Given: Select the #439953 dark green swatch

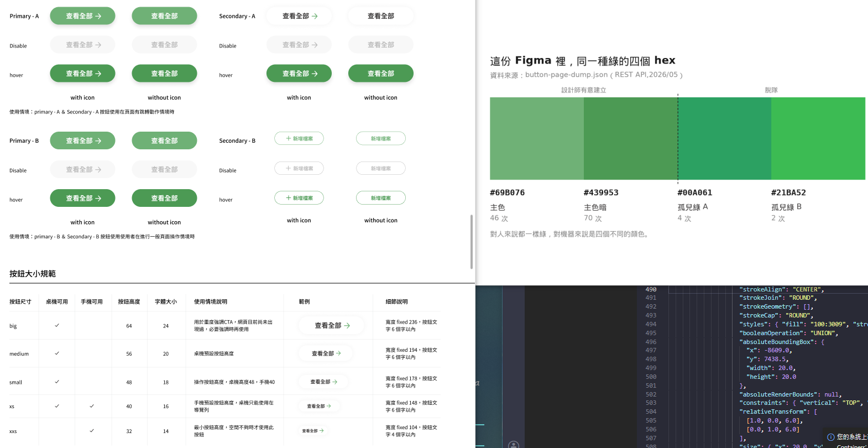Looking at the screenshot, I should point(631,138).
